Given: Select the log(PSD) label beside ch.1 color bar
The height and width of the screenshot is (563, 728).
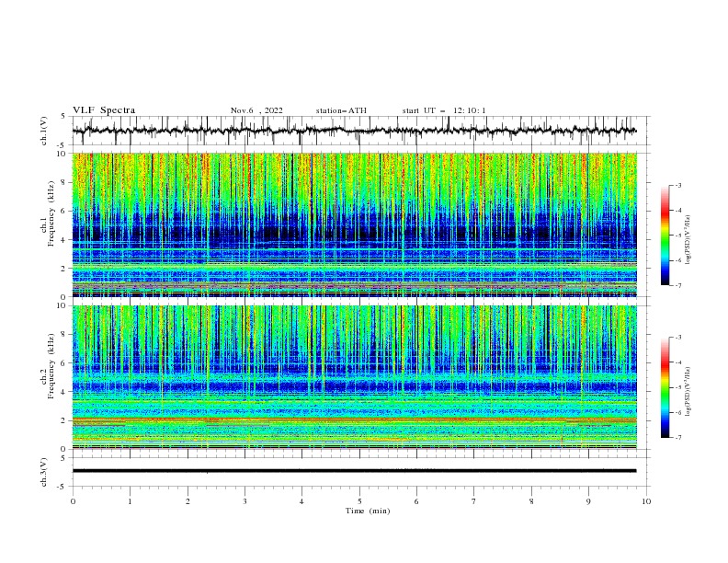Looking at the screenshot, I should coord(688,240).
